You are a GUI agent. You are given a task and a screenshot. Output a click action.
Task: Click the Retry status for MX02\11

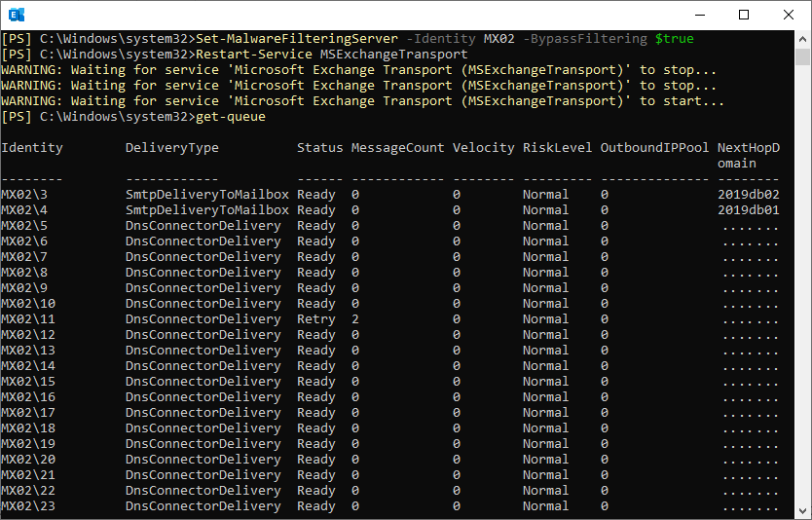click(x=315, y=319)
